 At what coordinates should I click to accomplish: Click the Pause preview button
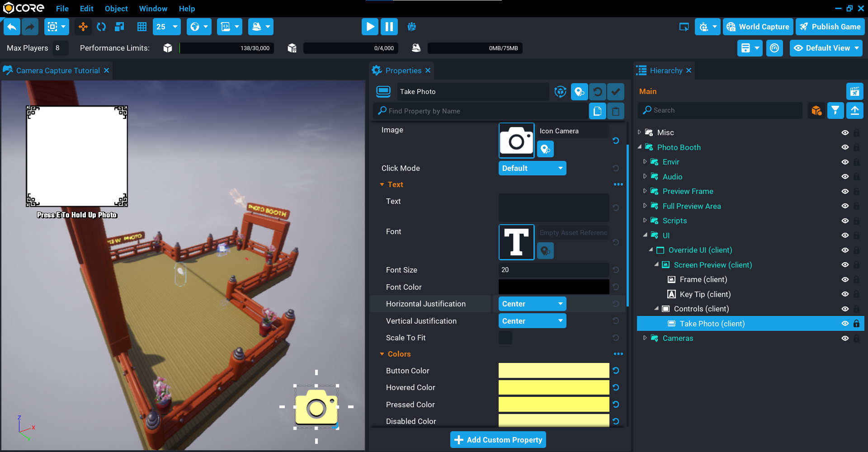(x=389, y=27)
